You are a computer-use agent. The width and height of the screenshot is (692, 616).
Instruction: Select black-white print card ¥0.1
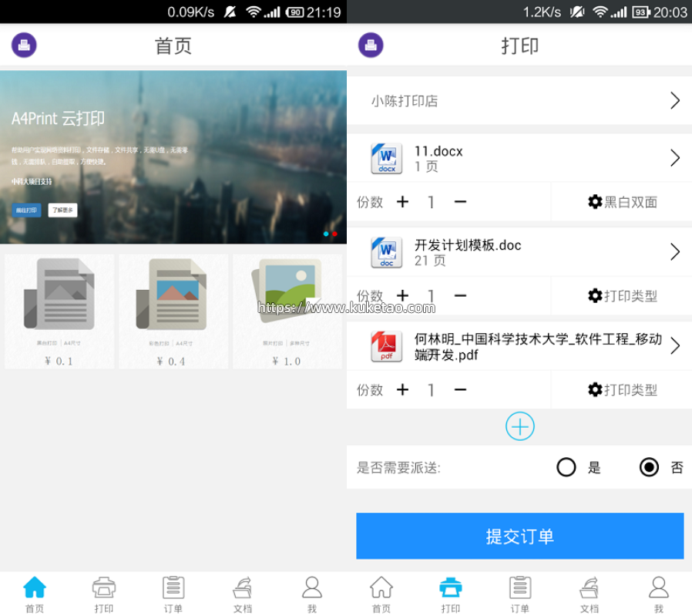pyautogui.click(x=59, y=311)
